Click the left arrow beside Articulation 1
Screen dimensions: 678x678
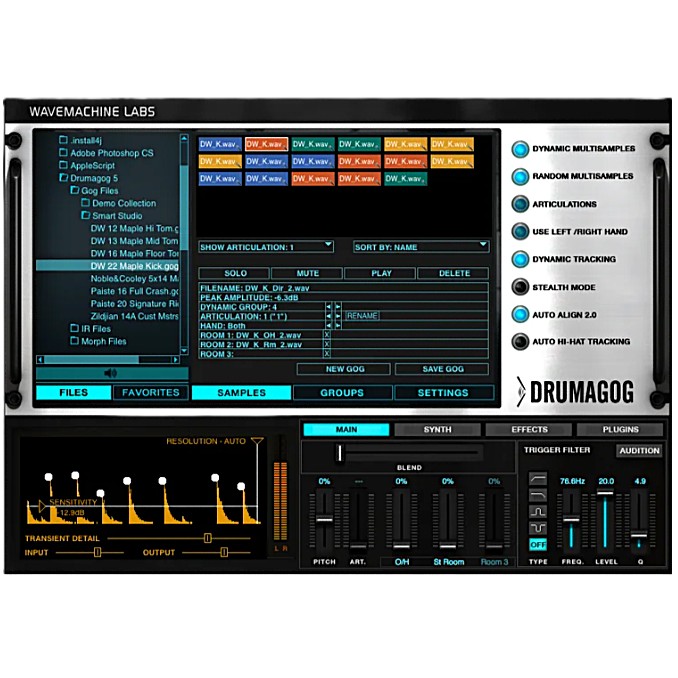329,316
